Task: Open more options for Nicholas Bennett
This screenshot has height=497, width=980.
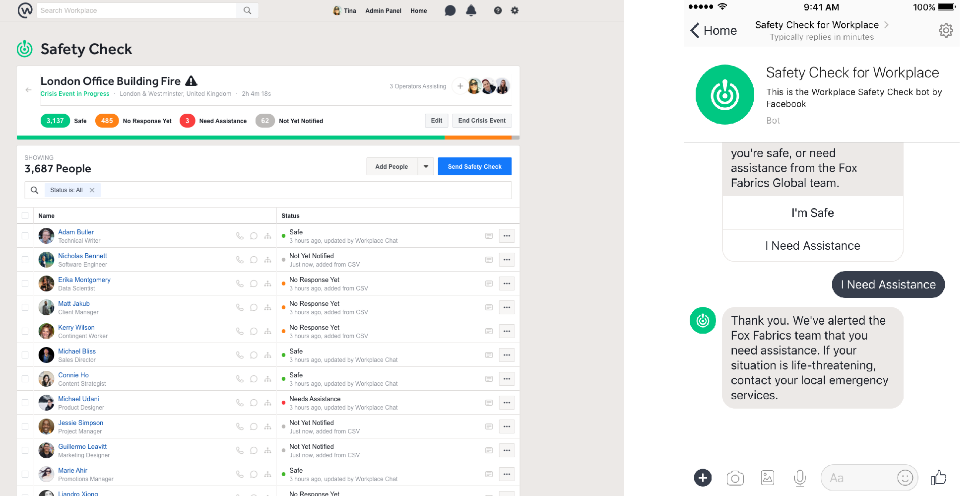Action: (507, 260)
